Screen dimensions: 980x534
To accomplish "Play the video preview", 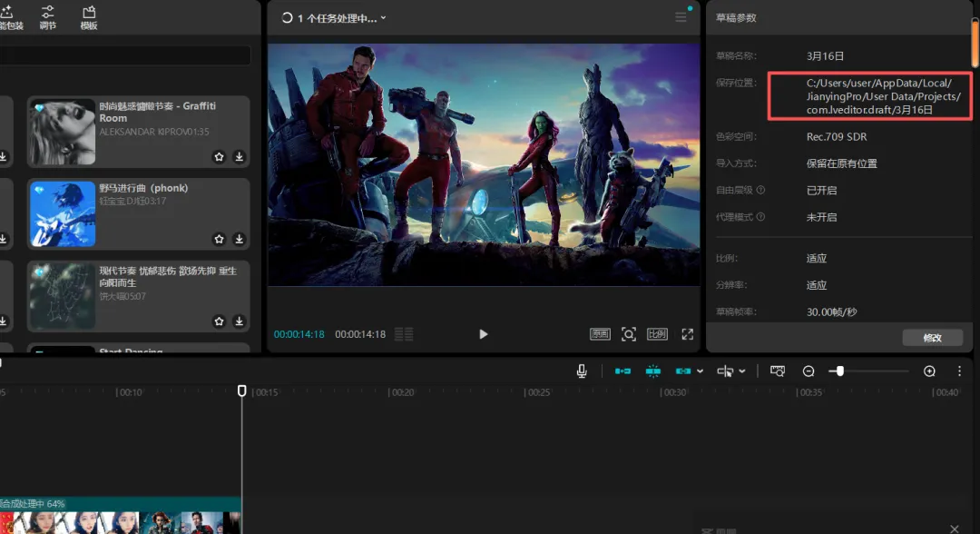I will click(483, 334).
